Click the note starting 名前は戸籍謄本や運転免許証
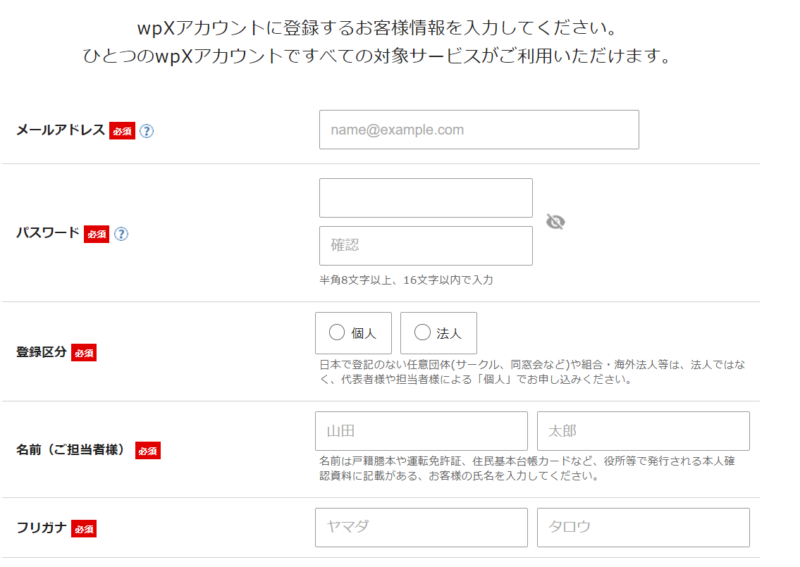 (x=527, y=469)
